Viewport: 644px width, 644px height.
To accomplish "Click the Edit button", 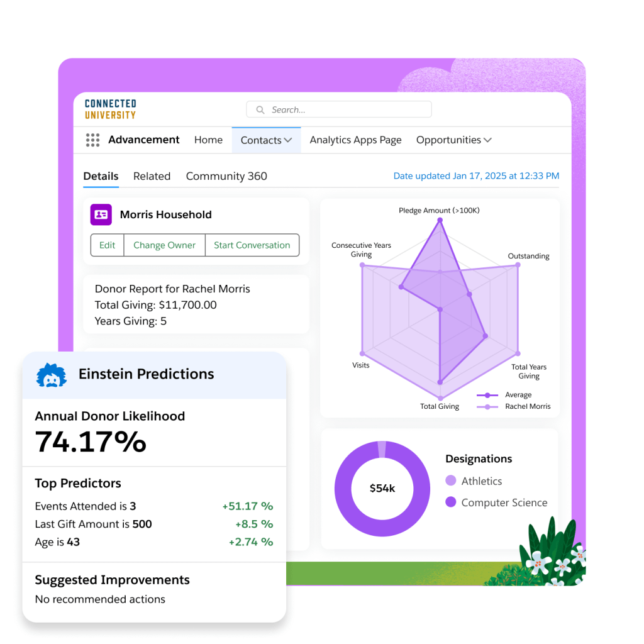I will pos(107,245).
